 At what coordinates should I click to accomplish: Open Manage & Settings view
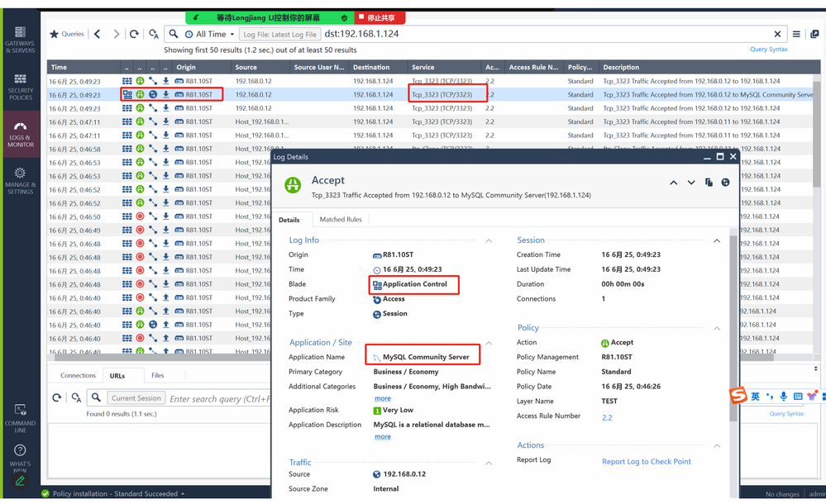(x=20, y=180)
